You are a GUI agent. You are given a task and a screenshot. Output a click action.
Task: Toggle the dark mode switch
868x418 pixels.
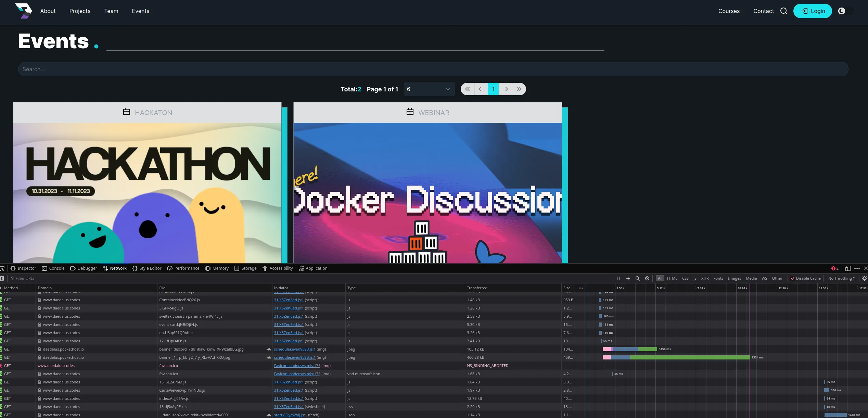(845, 11)
